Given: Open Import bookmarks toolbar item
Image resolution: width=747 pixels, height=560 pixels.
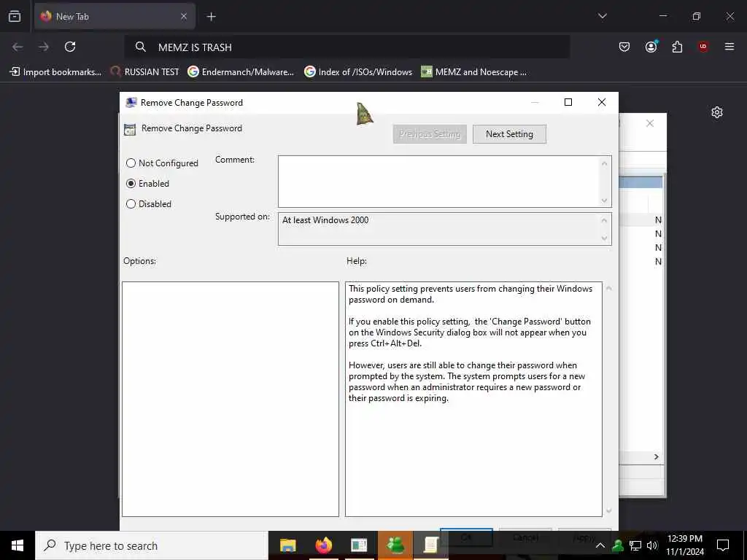Looking at the screenshot, I should tap(55, 72).
